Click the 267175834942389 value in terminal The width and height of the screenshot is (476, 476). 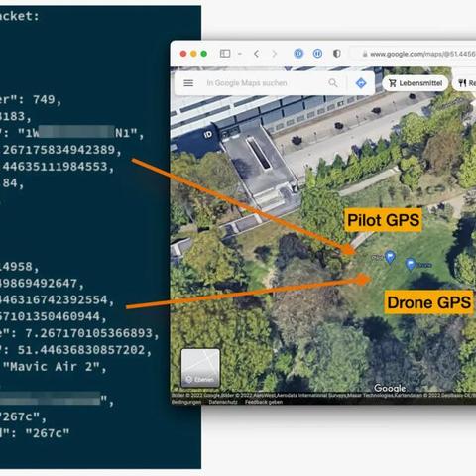(x=59, y=150)
